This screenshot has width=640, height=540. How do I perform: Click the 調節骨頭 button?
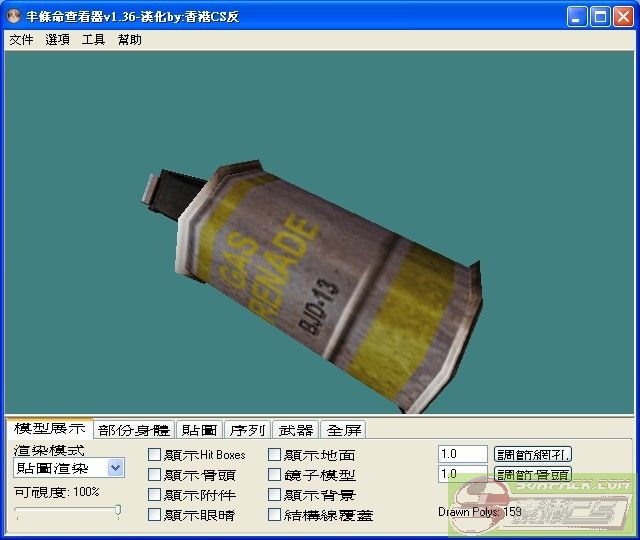click(x=533, y=474)
